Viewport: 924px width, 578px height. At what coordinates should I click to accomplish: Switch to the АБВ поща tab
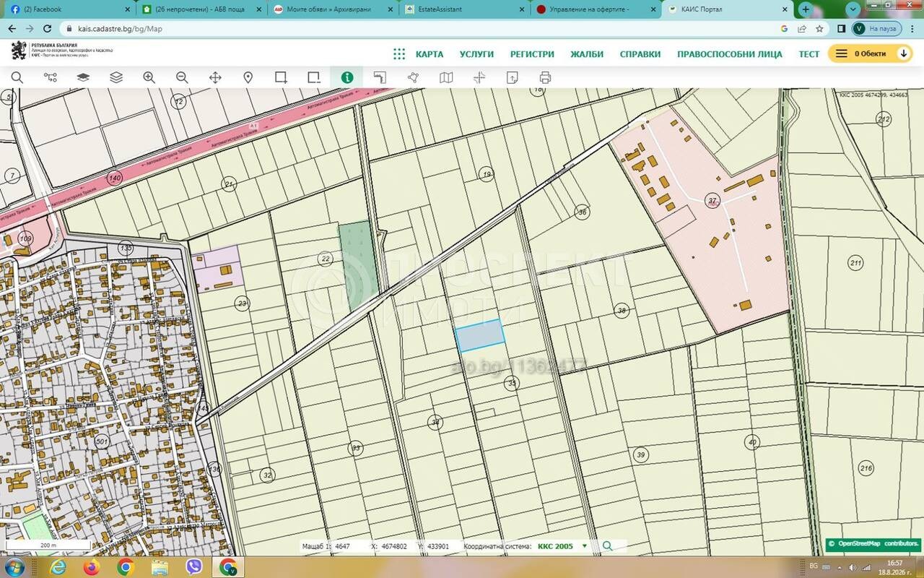click(x=201, y=9)
